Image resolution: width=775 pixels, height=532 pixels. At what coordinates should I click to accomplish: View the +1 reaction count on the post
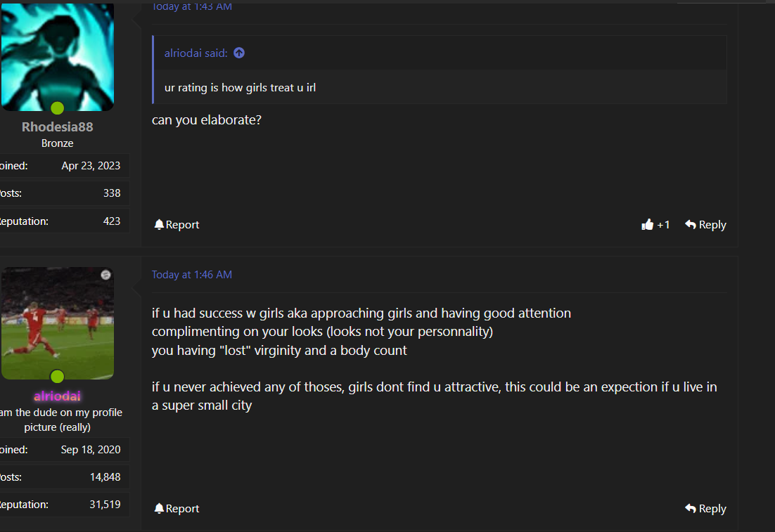[x=663, y=225]
